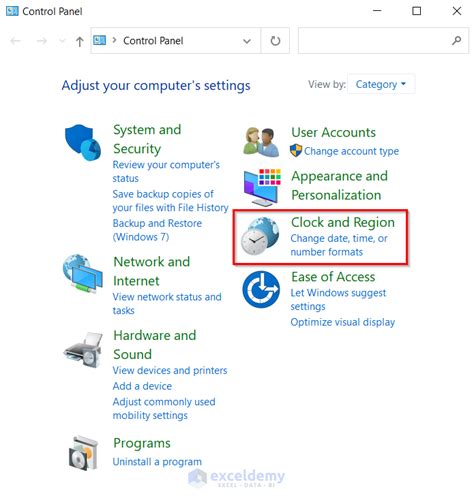Open the Network and Internet category
Screen dimensions: 474x500
152,271
